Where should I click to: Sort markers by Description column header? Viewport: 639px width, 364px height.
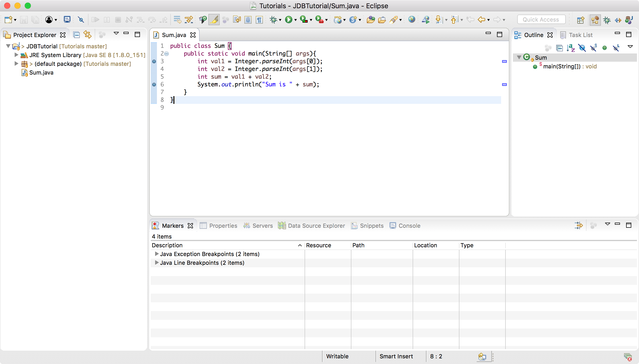pos(227,245)
